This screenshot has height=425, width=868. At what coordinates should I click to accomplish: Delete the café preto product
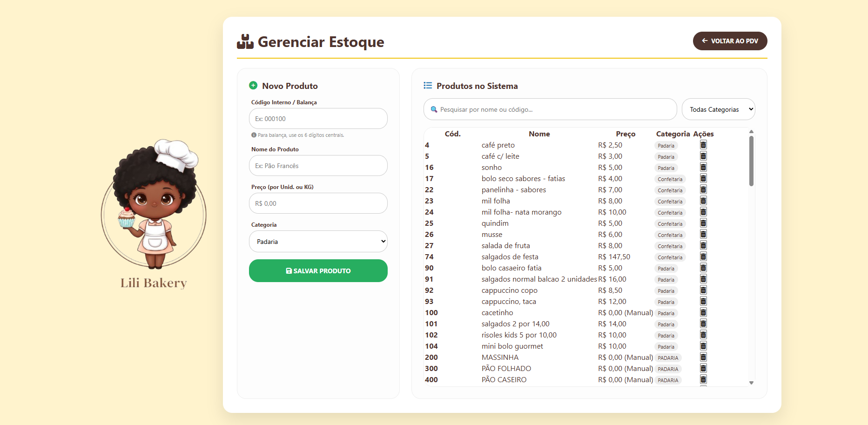(703, 145)
